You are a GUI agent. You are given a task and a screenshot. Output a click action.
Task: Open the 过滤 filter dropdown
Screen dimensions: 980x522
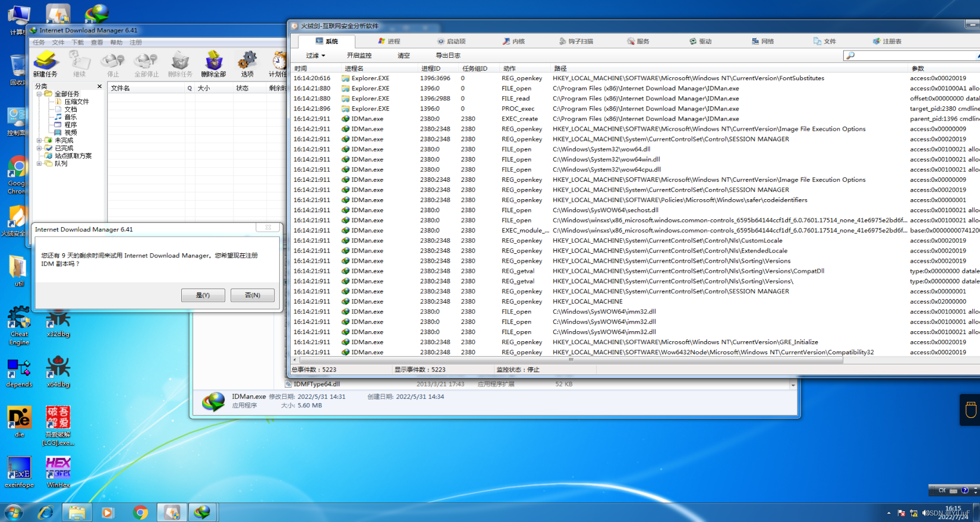pyautogui.click(x=316, y=55)
